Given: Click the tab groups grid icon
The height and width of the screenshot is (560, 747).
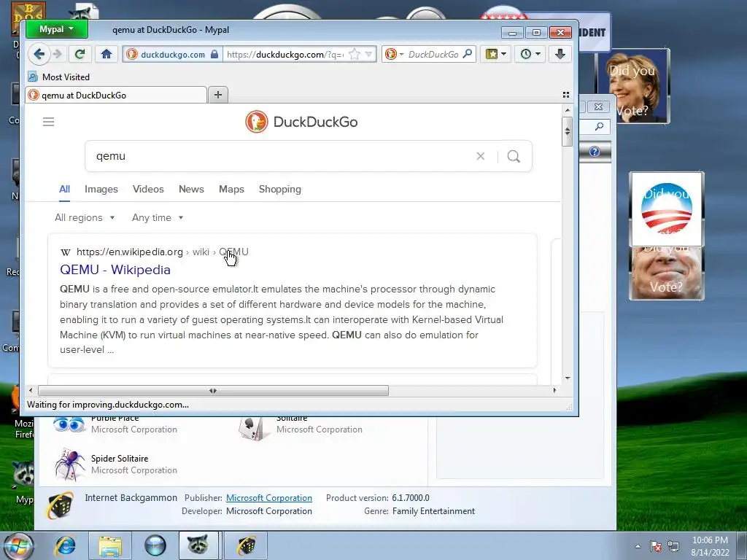Looking at the screenshot, I should click(x=566, y=95).
